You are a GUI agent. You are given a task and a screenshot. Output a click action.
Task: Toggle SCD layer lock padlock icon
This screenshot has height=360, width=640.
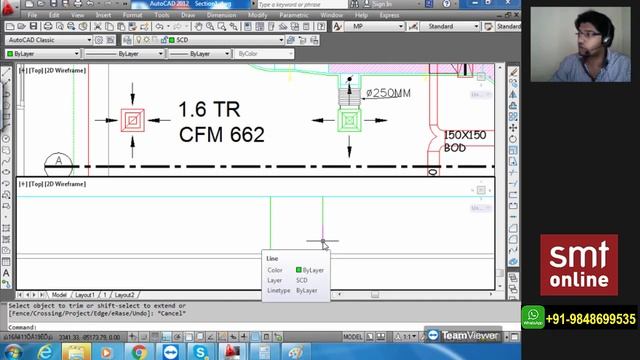(x=164, y=40)
